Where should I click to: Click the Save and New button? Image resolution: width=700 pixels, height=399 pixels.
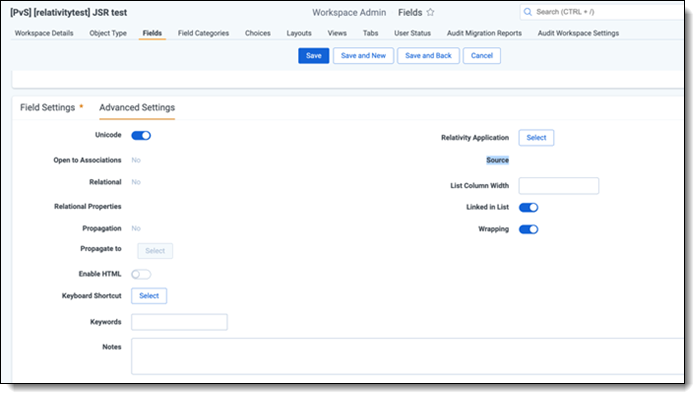tap(363, 56)
